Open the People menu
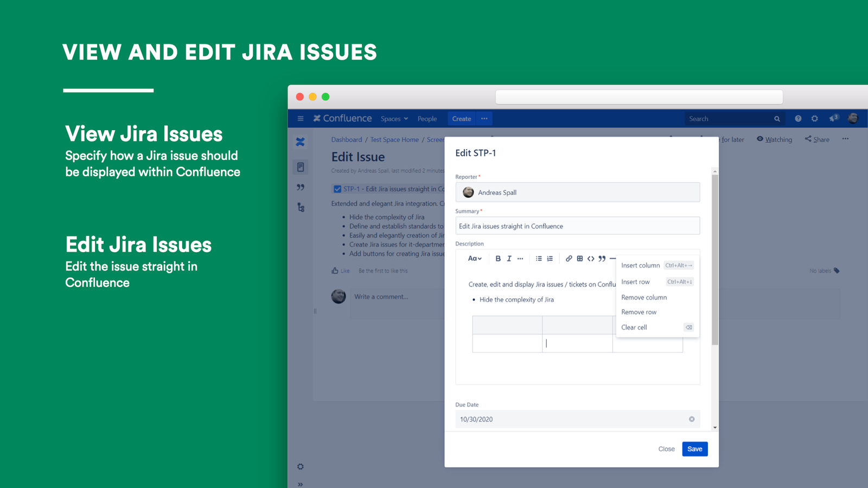This screenshot has height=488, width=868. [x=427, y=119]
